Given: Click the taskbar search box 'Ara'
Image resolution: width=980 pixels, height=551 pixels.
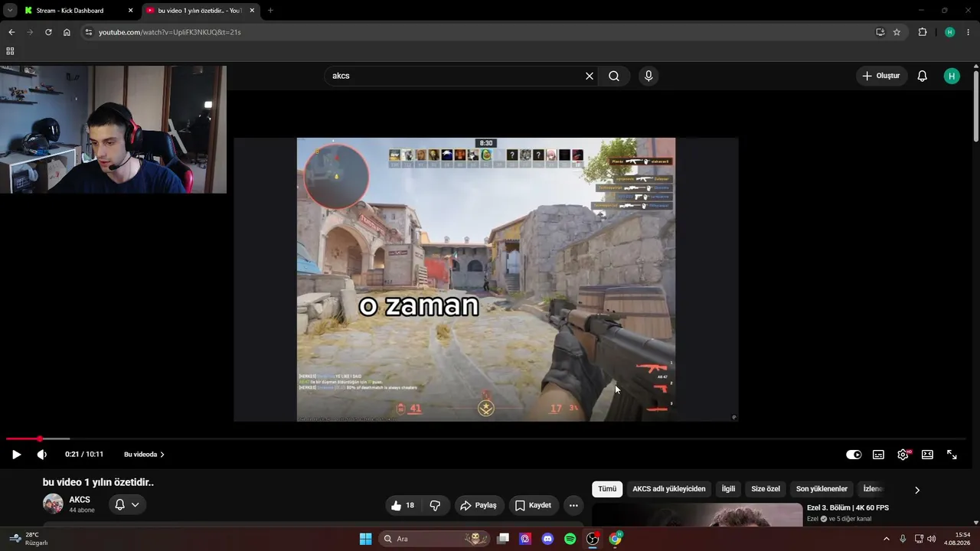Looking at the screenshot, I should [x=434, y=539].
